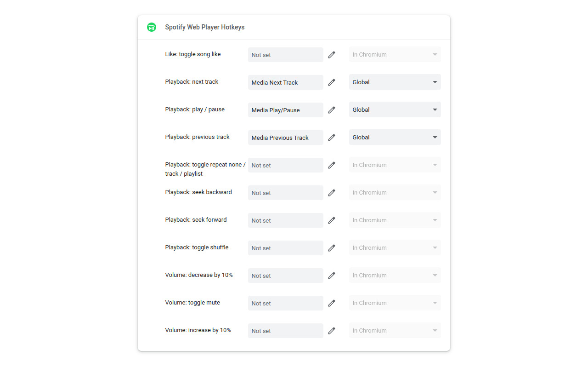Open scope dropdown for Volume: increase by 10%

click(395, 330)
